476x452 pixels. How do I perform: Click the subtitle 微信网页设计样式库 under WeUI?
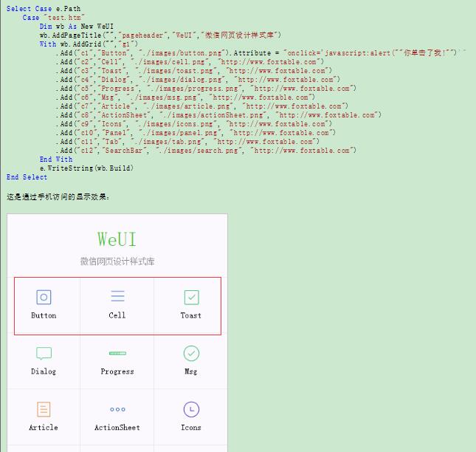click(x=117, y=261)
